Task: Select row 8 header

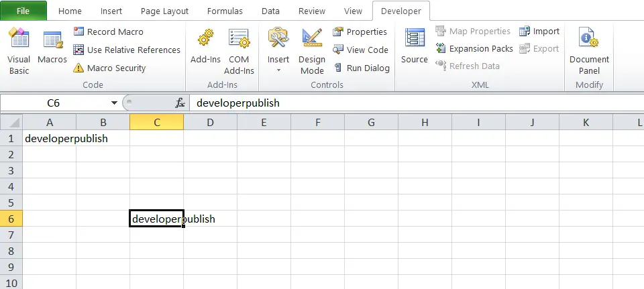Action: pos(11,251)
